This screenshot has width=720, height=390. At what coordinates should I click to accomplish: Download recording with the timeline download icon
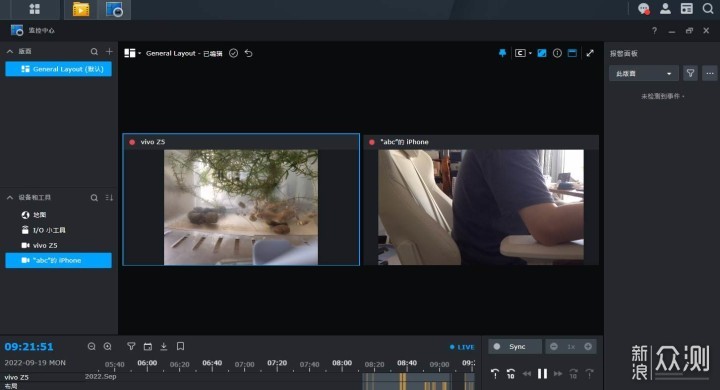pos(164,346)
